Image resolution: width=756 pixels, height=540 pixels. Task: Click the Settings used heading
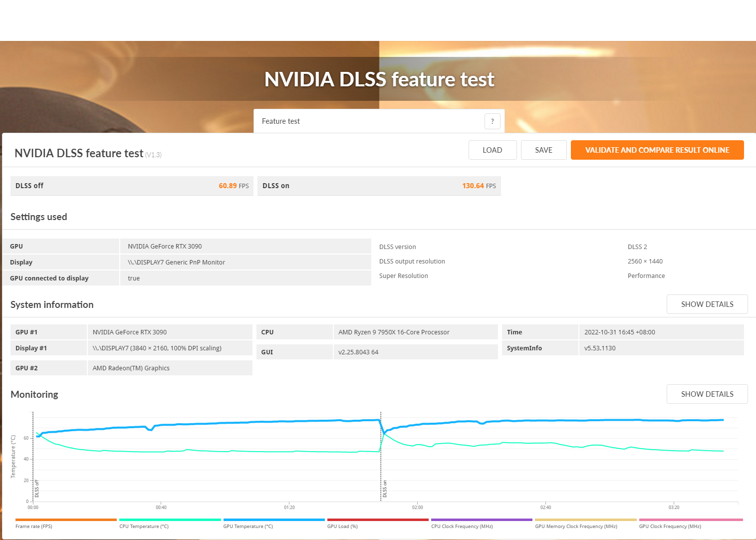[39, 217]
